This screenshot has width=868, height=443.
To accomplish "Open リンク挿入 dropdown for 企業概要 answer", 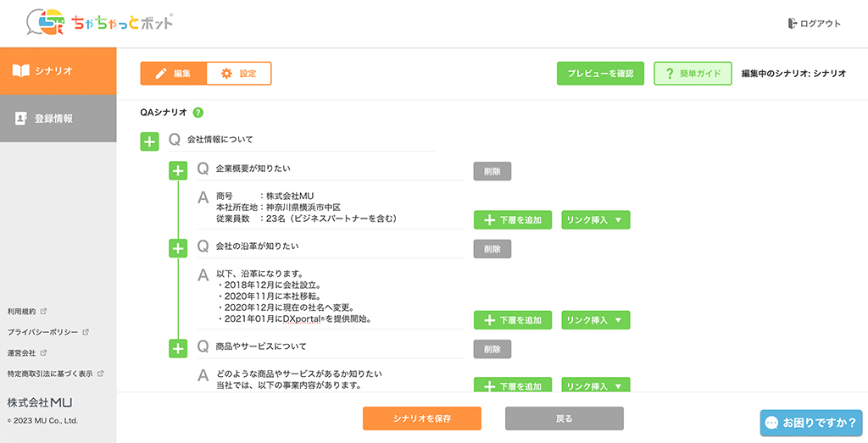I will (x=595, y=220).
